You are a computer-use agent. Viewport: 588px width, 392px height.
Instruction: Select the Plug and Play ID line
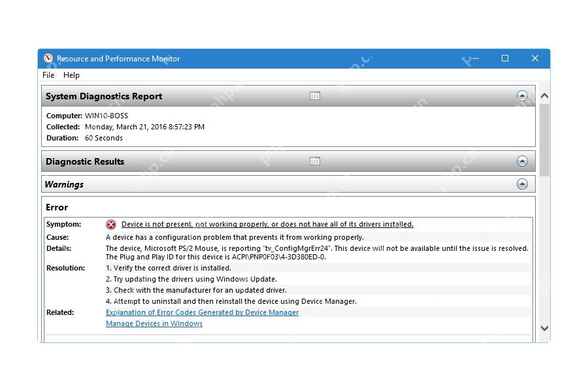(x=216, y=257)
